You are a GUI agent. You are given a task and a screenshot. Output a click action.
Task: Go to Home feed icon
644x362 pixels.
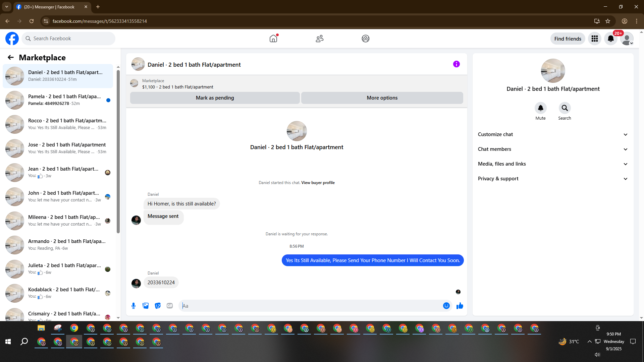tap(273, 39)
